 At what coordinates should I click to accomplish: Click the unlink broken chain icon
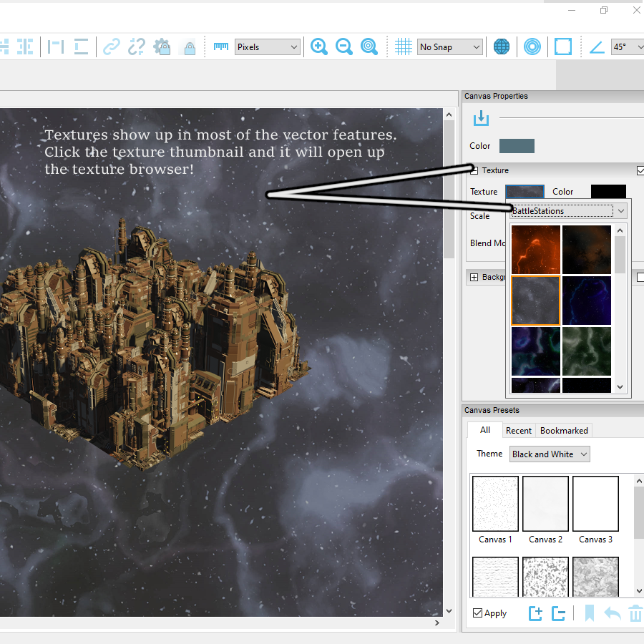[137, 47]
